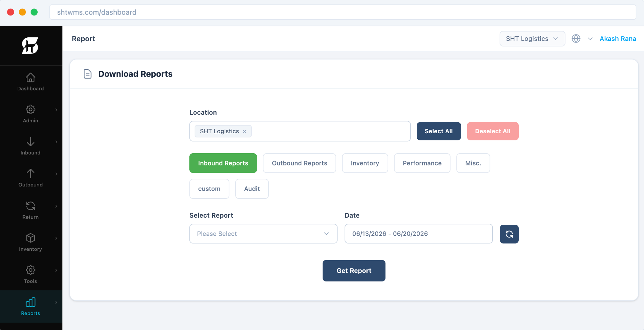Switch to the Outbound Reports tab
644x330 pixels.
click(299, 163)
